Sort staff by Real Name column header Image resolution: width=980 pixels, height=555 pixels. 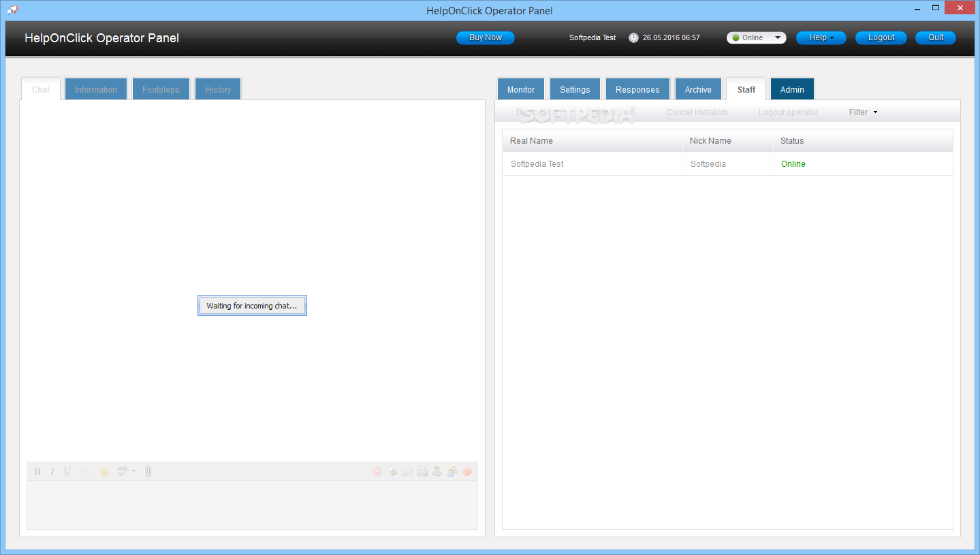pyautogui.click(x=592, y=141)
